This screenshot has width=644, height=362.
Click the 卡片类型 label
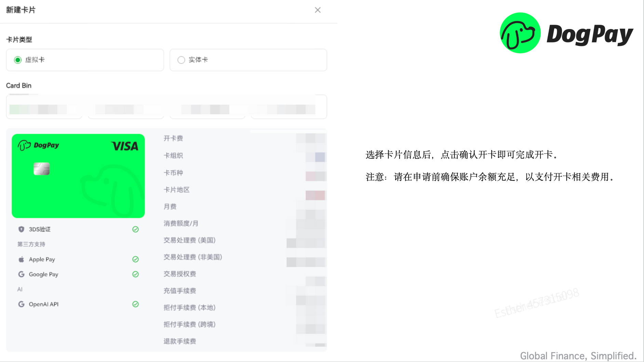(19, 40)
